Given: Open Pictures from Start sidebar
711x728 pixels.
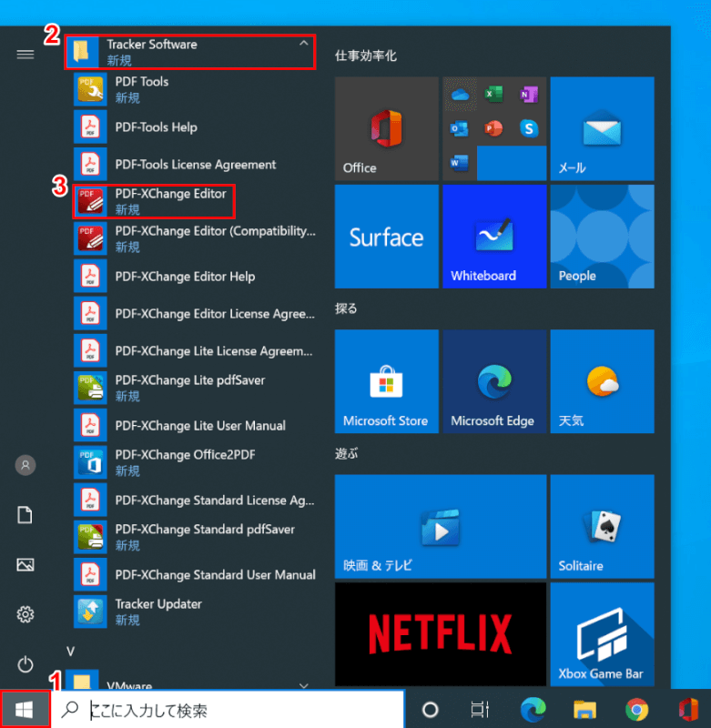Looking at the screenshot, I should point(25,564).
